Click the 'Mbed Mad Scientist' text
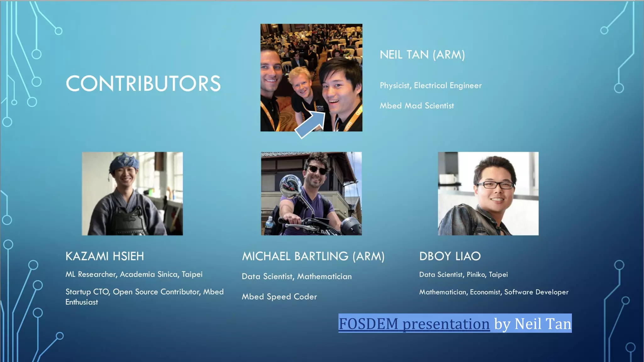Image resolution: width=644 pixels, height=362 pixels. point(417,106)
